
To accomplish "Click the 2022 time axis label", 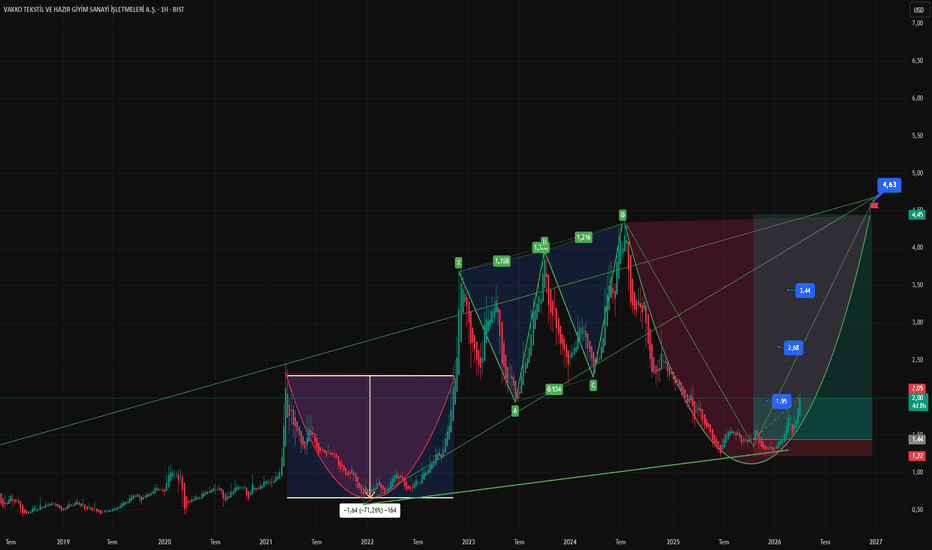I will coord(367,542).
